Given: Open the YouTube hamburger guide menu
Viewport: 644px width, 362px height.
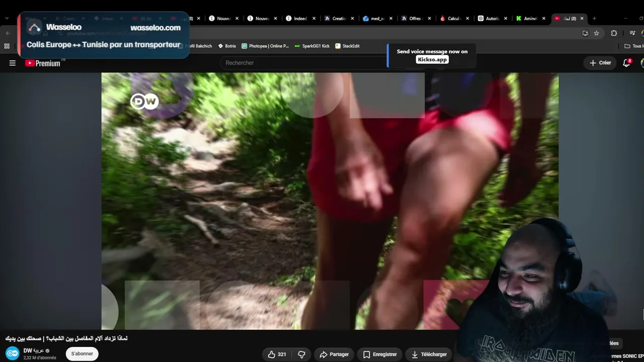Looking at the screenshot, I should pyautogui.click(x=13, y=63).
